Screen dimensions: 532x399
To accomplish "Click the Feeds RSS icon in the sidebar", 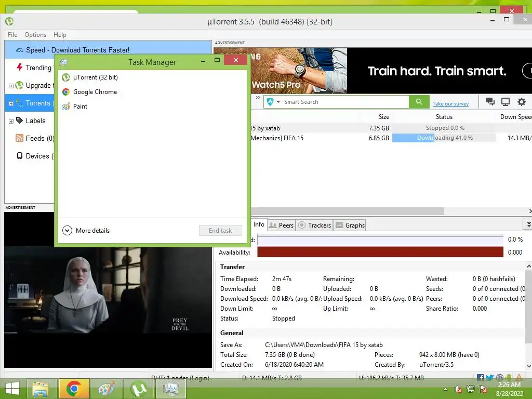I will [x=20, y=138].
